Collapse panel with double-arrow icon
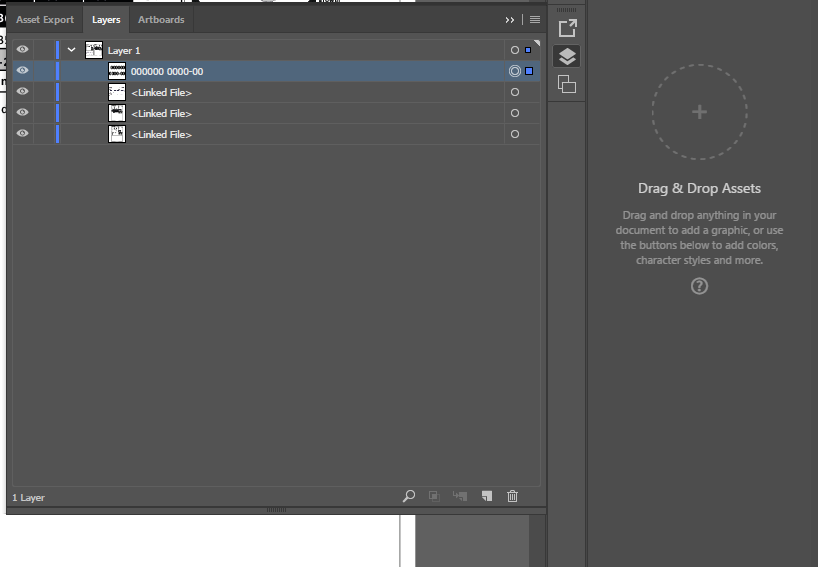This screenshot has width=818, height=567. click(x=510, y=20)
